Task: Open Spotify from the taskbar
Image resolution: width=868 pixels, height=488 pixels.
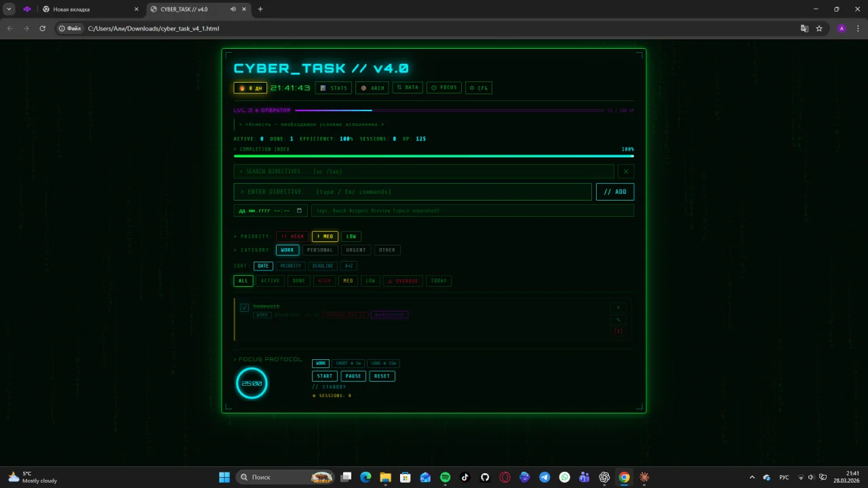Action: pyautogui.click(x=445, y=477)
